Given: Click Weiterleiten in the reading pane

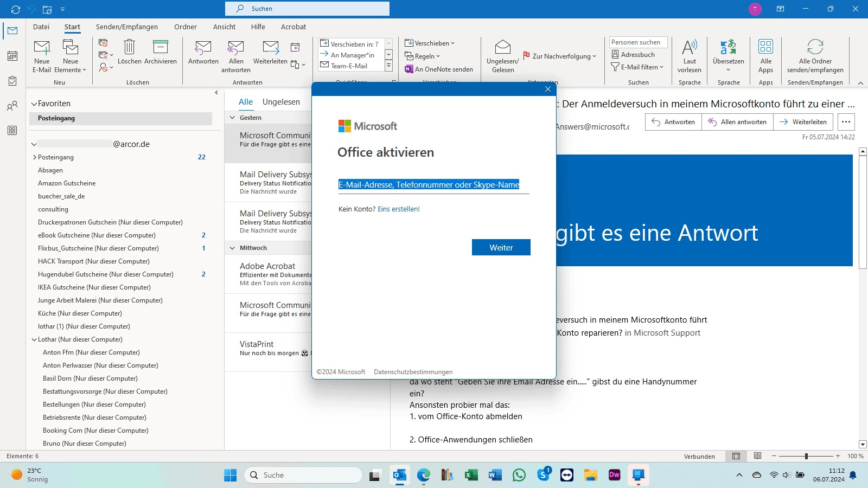Looking at the screenshot, I should pos(803,122).
